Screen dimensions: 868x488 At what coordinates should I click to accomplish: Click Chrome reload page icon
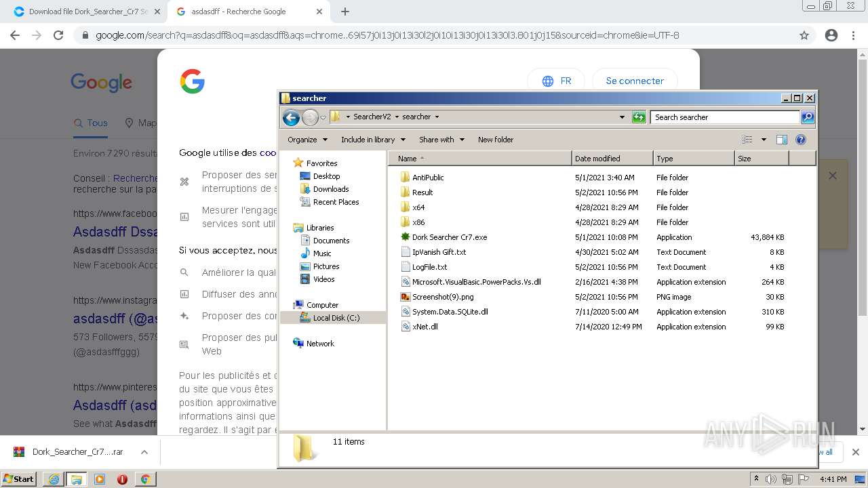[58, 35]
